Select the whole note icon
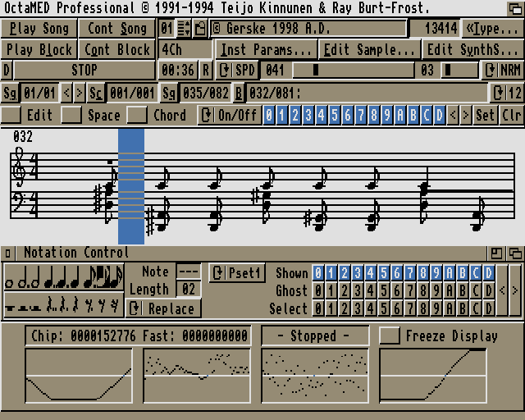525x420 pixels. tap(9, 284)
